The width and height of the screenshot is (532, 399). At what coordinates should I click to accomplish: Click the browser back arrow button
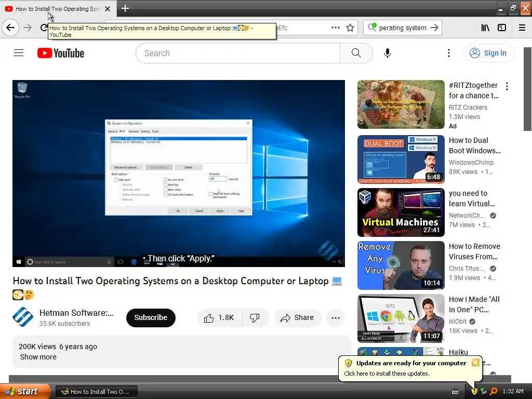click(10, 28)
